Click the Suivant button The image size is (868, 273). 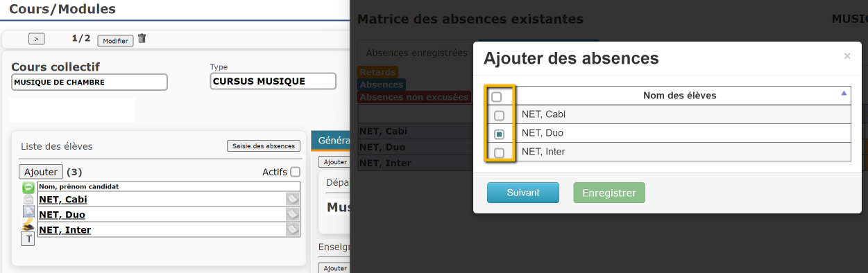coord(523,193)
